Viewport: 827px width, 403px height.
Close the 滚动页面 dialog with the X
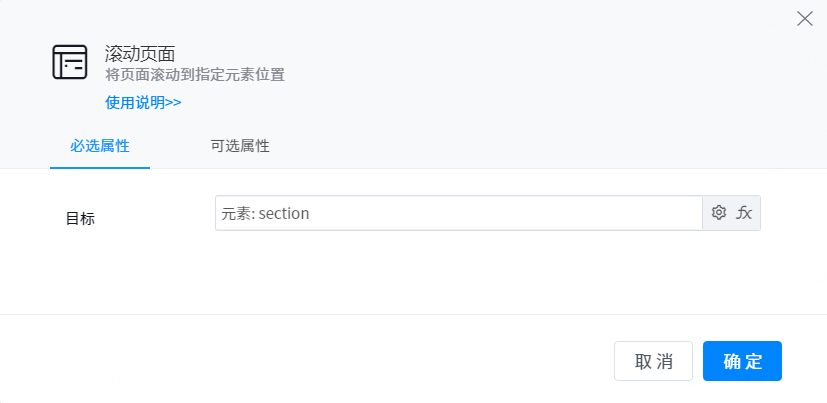(804, 18)
